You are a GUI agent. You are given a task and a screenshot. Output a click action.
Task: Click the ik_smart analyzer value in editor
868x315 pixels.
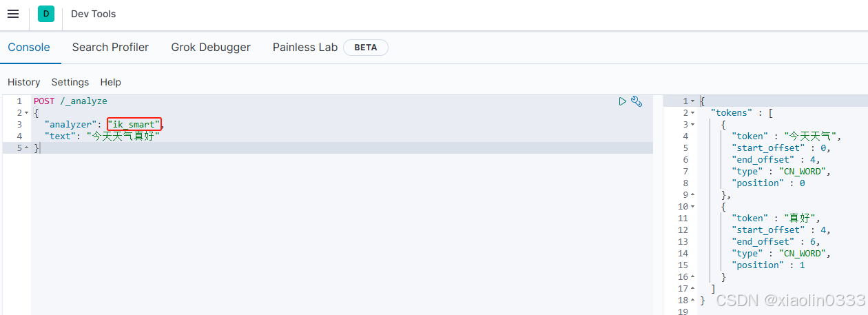134,125
